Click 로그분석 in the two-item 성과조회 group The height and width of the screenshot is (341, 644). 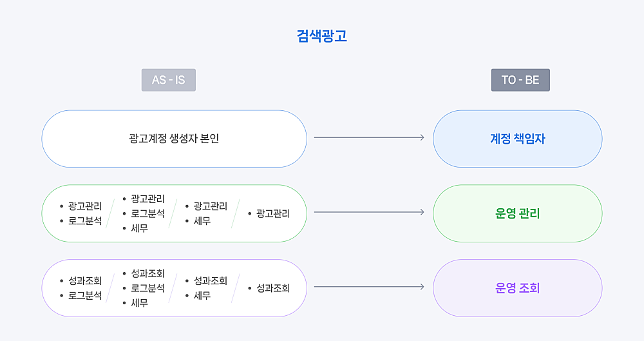85,295
